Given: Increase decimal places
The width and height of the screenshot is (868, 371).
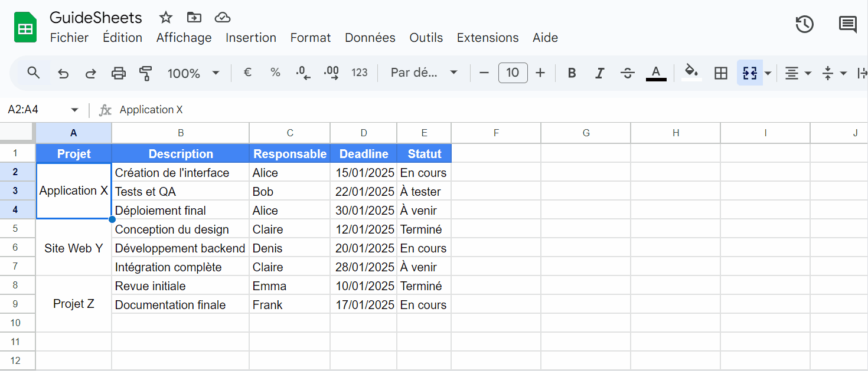Looking at the screenshot, I should coord(331,73).
